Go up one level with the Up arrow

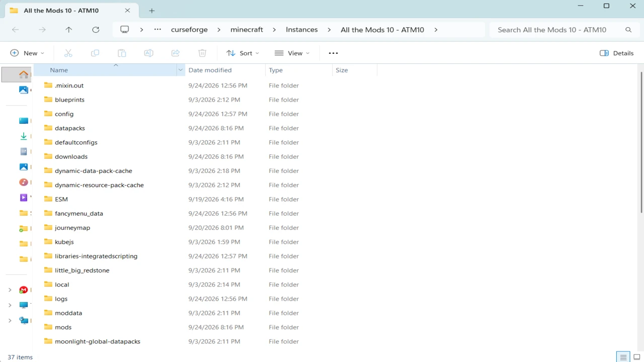point(69,30)
